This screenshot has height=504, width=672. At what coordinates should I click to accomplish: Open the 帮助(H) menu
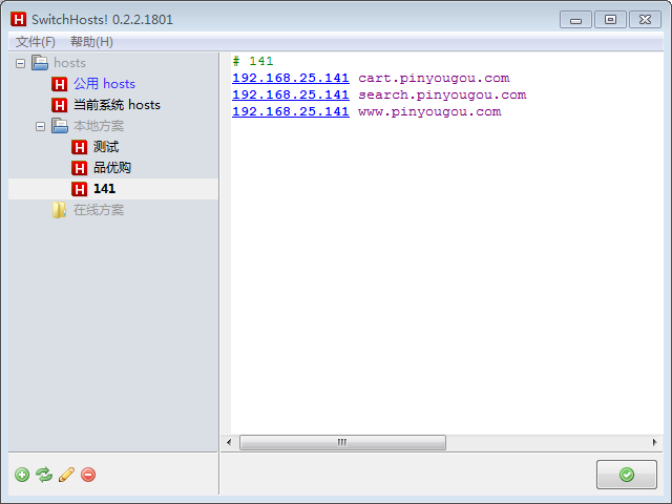92,42
